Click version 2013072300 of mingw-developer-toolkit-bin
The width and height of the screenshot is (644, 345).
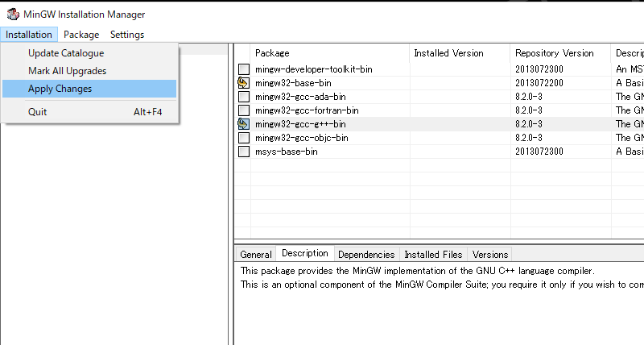pyautogui.click(x=539, y=69)
